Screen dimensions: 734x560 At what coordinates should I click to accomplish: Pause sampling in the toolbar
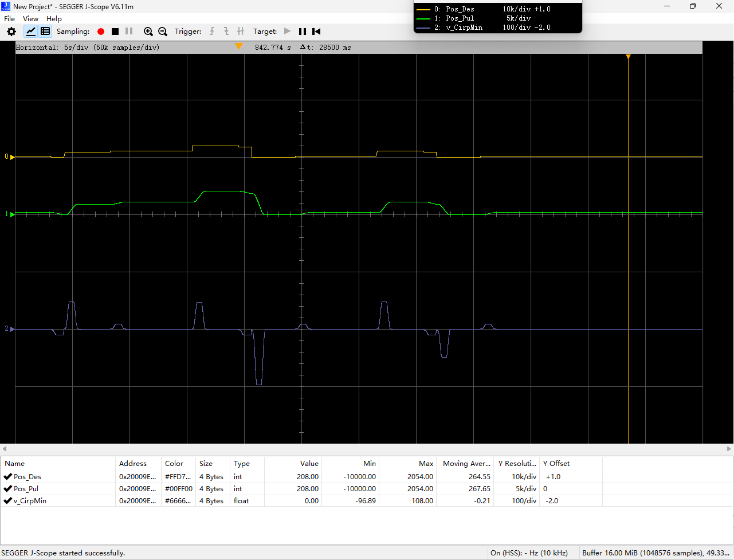click(129, 32)
